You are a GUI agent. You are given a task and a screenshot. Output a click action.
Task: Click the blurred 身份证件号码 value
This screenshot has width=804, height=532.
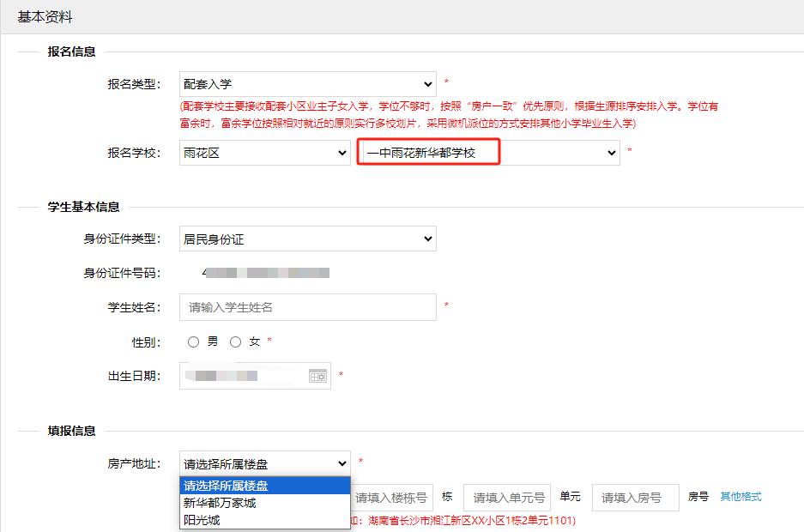pyautogui.click(x=266, y=273)
